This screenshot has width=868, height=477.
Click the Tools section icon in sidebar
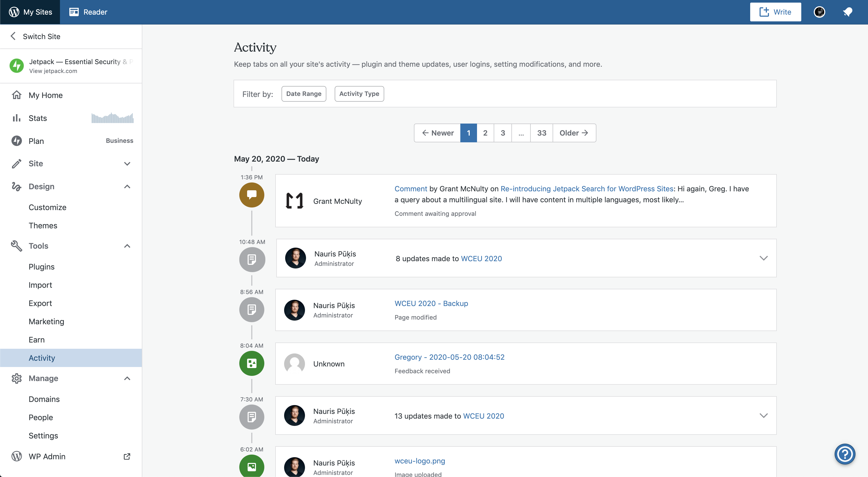click(x=16, y=246)
